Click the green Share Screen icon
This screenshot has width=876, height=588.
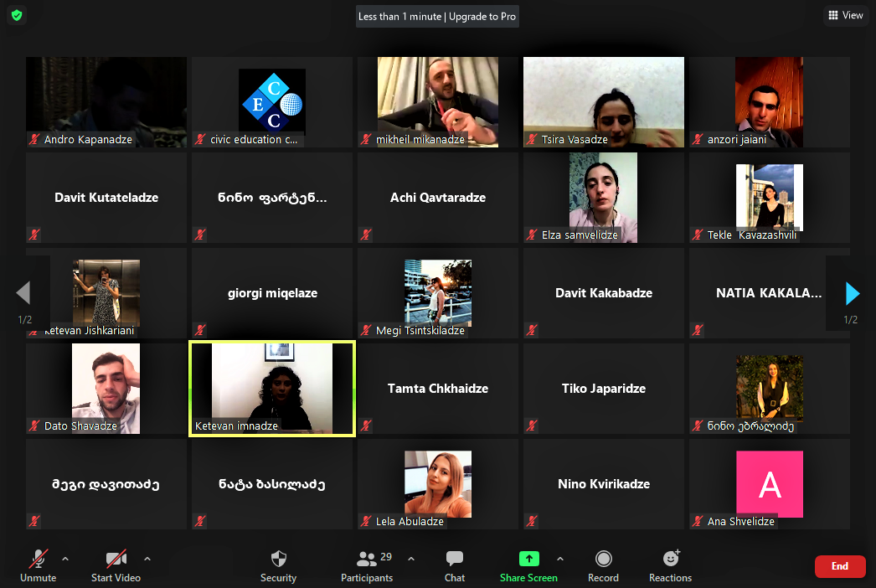coord(528,559)
